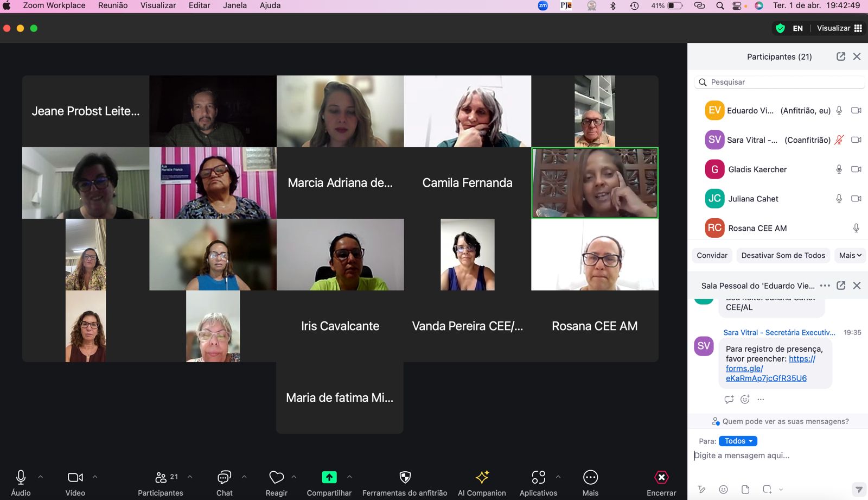Click Desativar Som de Todos button
The height and width of the screenshot is (500, 868).
[x=783, y=255]
